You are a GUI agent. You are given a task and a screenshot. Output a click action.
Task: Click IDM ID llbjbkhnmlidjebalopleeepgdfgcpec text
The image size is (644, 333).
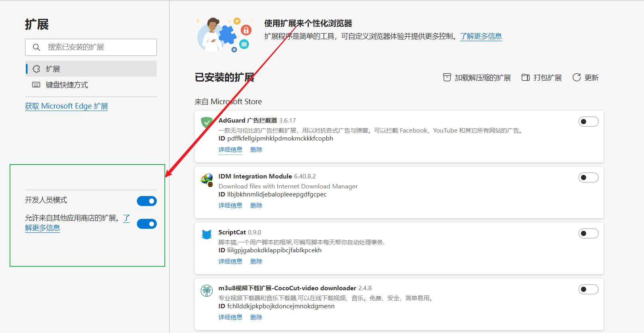(273, 194)
